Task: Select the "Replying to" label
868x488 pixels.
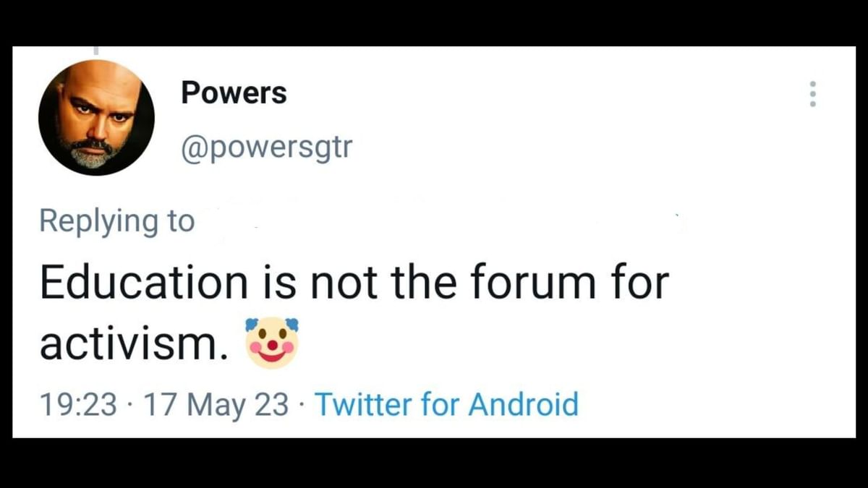Action: [117, 221]
